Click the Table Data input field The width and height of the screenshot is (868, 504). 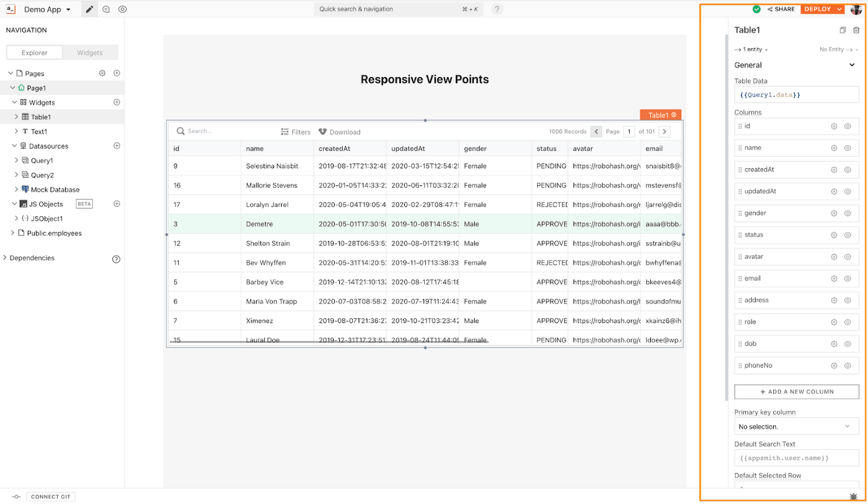[x=796, y=95]
